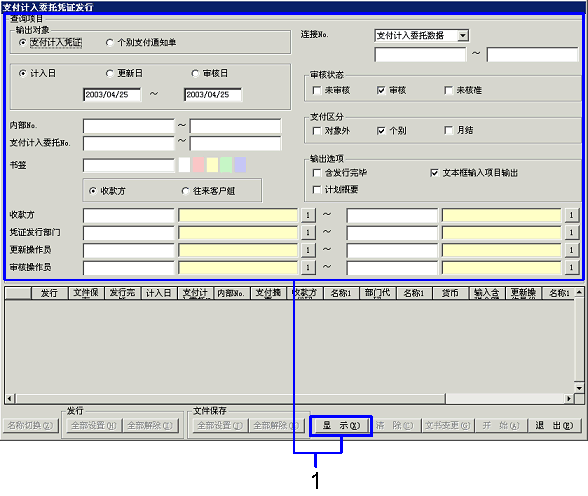Screen dimensions: 588x496
Task: Click the 显示 button
Action: click(x=341, y=426)
